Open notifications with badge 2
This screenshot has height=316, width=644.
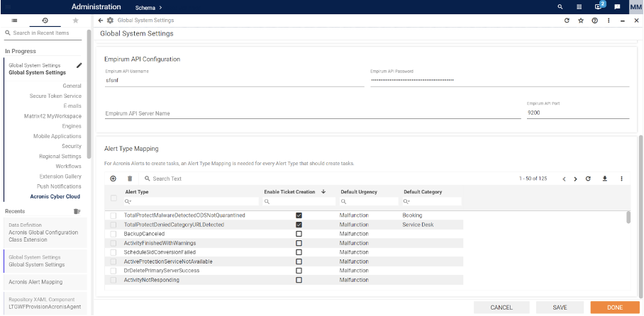pyautogui.click(x=599, y=6)
